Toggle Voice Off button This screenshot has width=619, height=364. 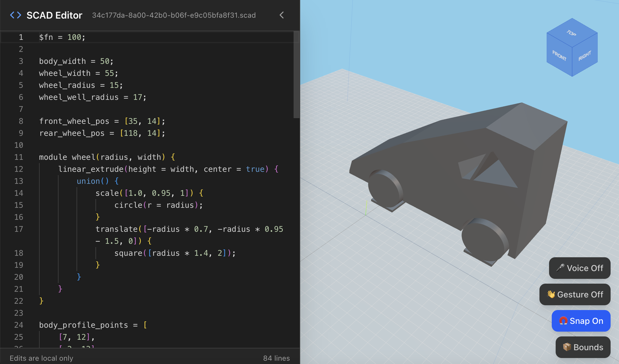point(579,268)
